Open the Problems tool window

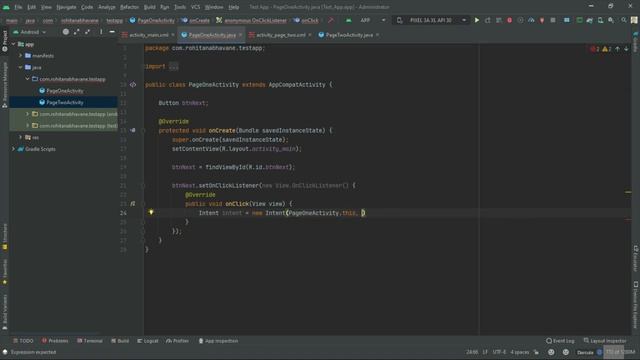(55, 341)
